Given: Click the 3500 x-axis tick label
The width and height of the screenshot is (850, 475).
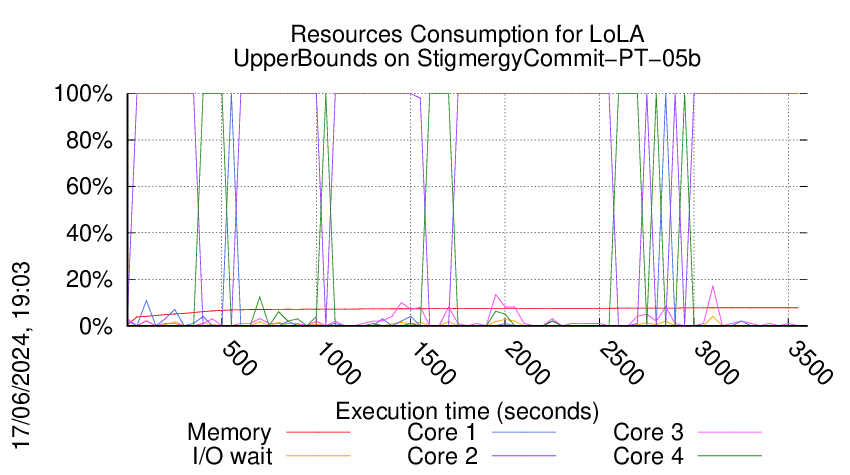Looking at the screenshot, I should (x=810, y=363).
